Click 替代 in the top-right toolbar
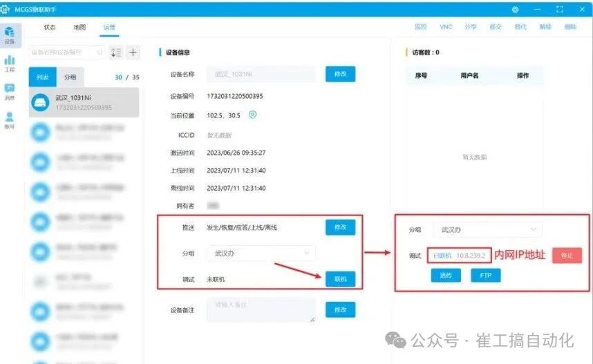Image resolution: width=593 pixels, height=364 pixels. point(520,27)
